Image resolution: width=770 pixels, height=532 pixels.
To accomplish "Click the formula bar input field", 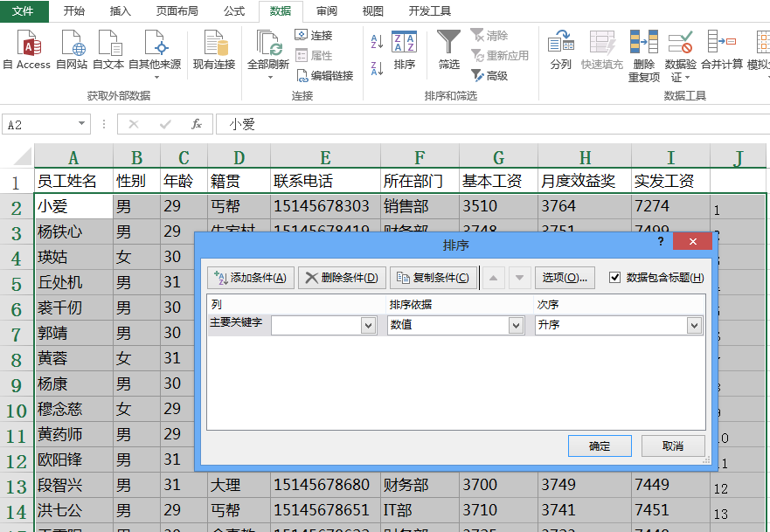I will [493, 124].
